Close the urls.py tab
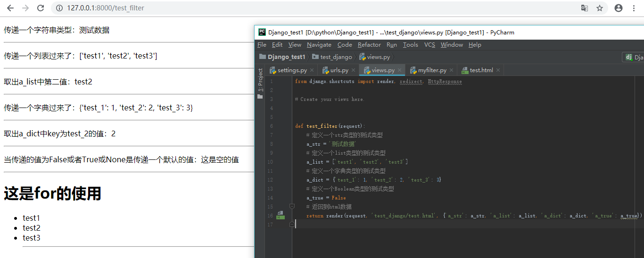 coord(353,70)
